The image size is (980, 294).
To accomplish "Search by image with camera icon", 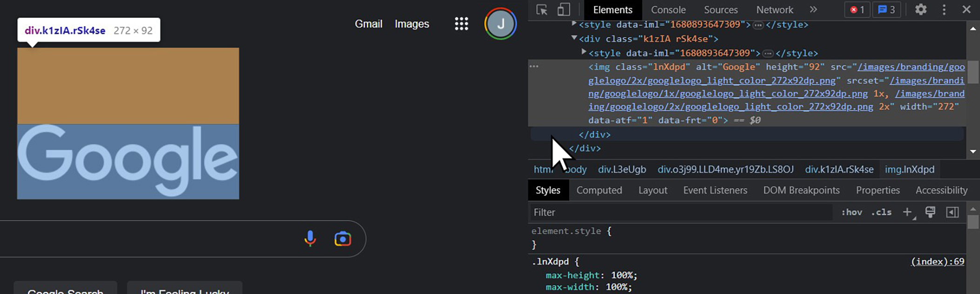I will coord(342,239).
